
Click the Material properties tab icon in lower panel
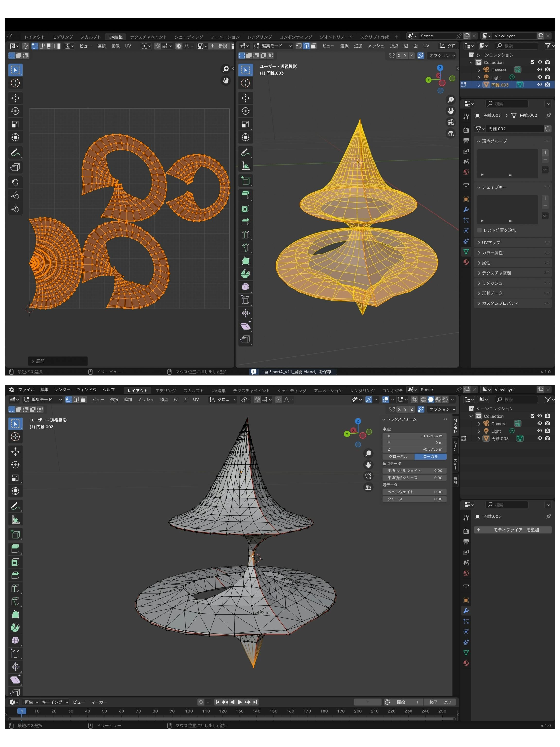[466, 663]
